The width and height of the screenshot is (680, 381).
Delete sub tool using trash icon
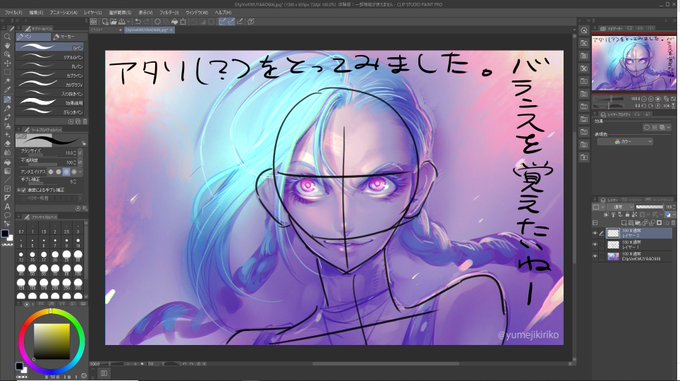click(85, 122)
